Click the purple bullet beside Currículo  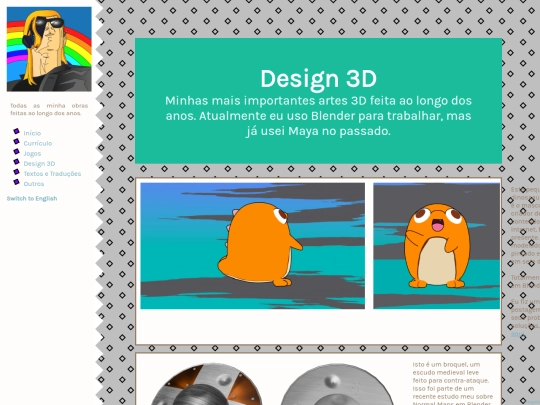(16, 141)
